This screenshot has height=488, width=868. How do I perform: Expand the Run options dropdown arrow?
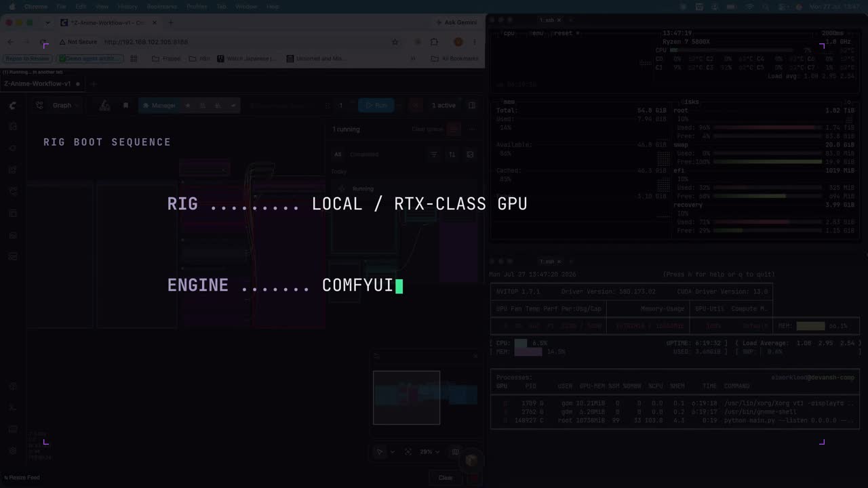[x=399, y=105]
